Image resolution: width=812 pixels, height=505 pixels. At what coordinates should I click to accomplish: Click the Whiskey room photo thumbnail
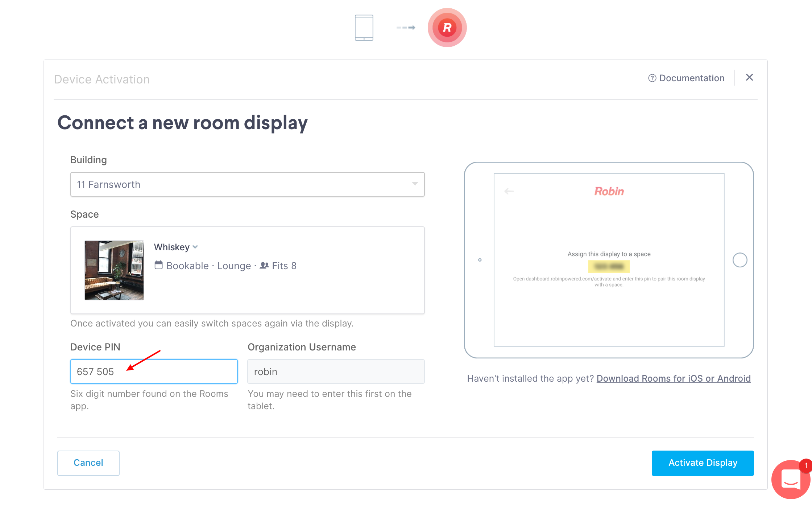[x=114, y=270]
